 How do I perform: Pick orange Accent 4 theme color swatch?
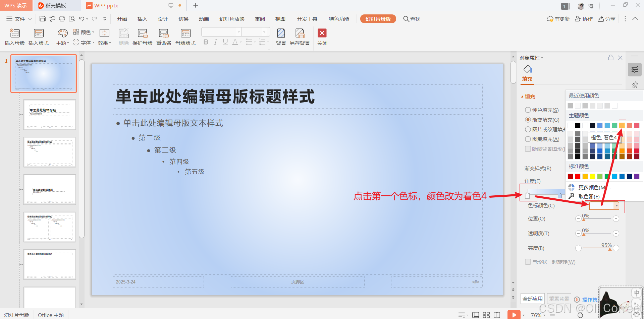[622, 125]
